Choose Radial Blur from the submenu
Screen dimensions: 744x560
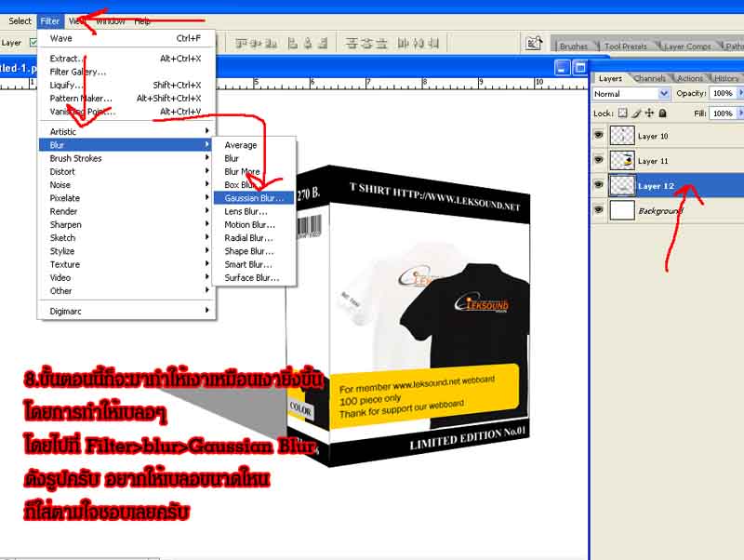(254, 238)
